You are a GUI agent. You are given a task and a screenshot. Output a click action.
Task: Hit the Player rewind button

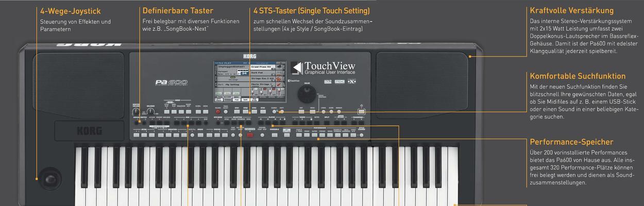(x=261, y=123)
